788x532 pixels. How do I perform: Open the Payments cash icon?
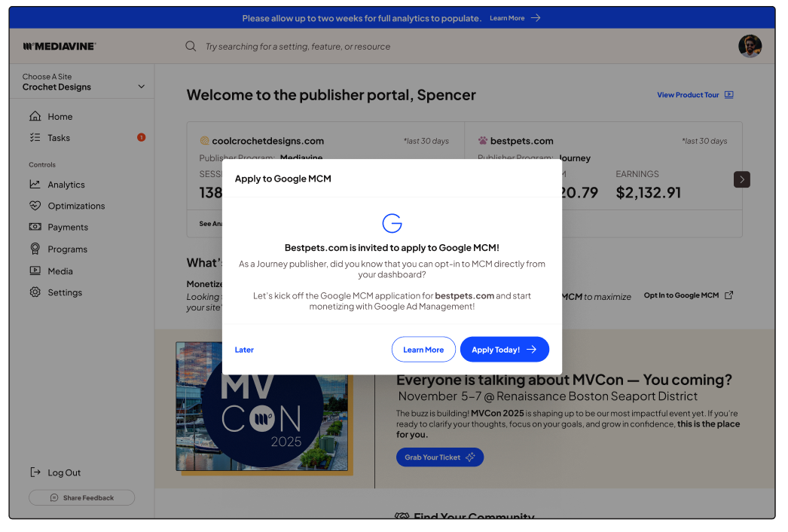(35, 227)
